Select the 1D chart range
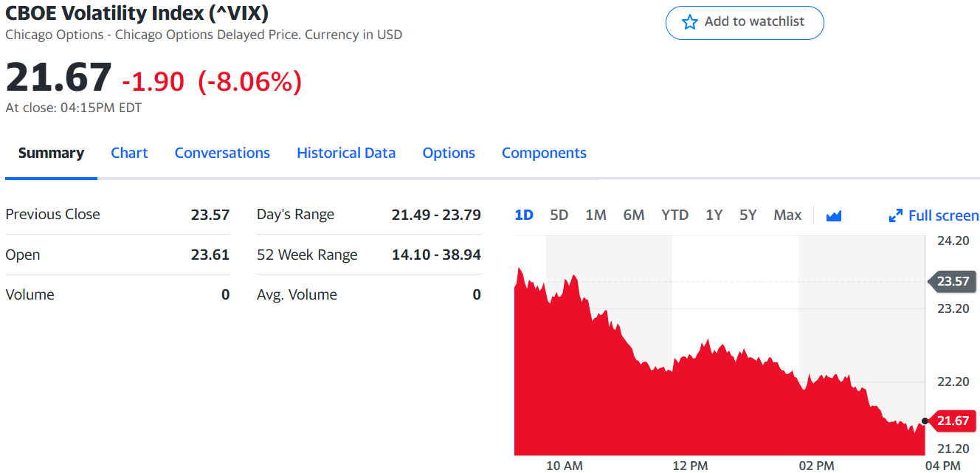 tap(524, 215)
